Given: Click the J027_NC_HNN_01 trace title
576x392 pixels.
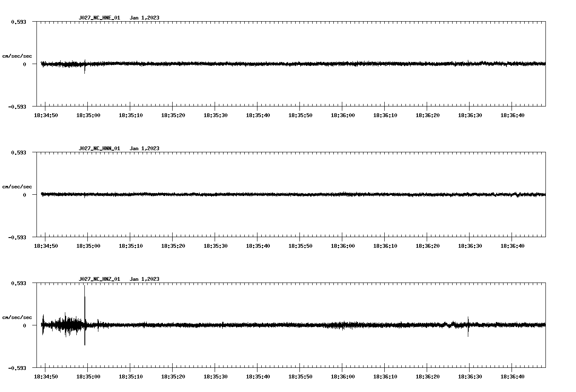Looking at the screenshot, I should coord(99,148).
